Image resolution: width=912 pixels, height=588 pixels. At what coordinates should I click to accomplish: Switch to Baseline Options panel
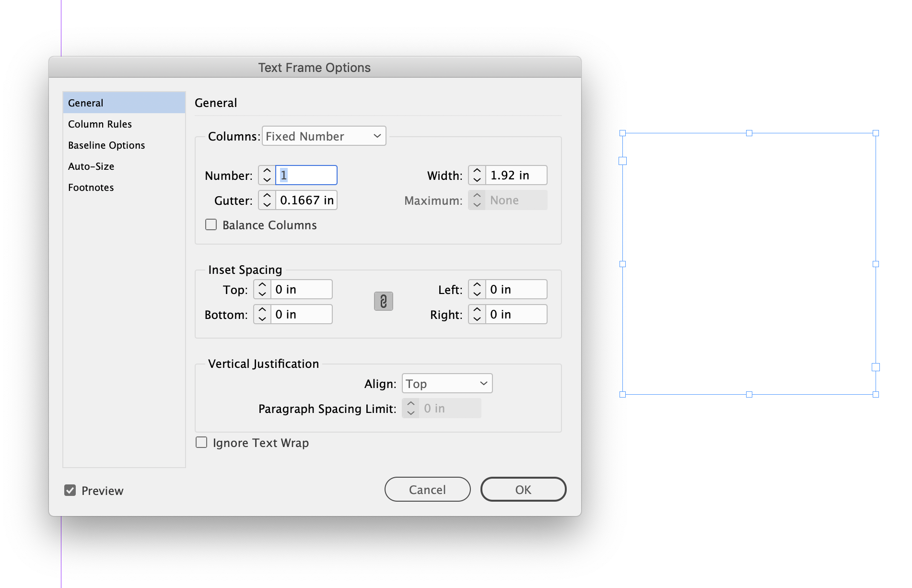(106, 145)
